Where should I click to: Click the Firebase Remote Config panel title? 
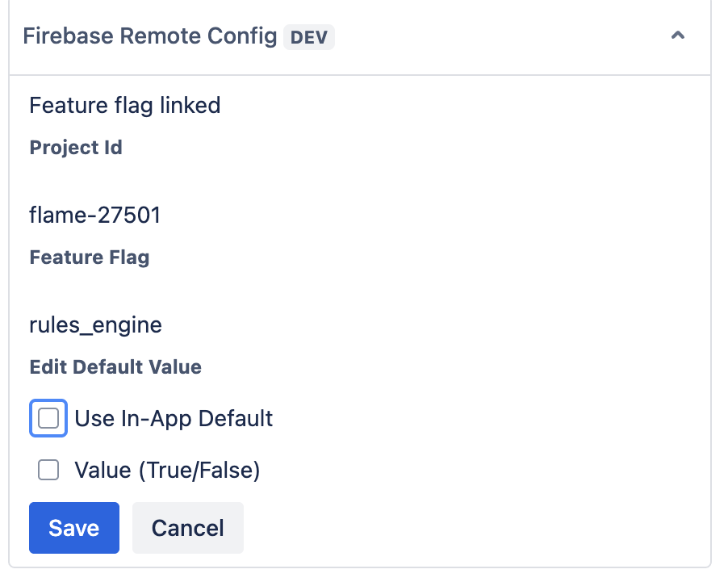(x=149, y=36)
